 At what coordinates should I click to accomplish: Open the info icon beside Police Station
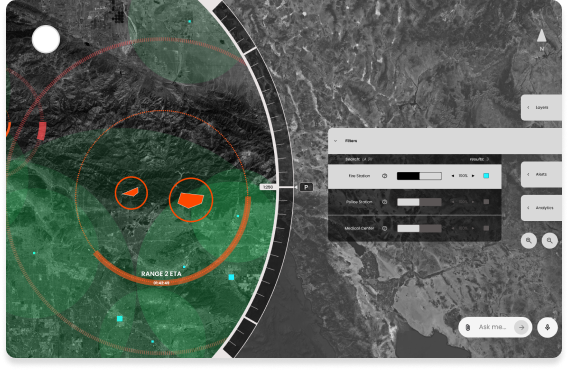coord(384,202)
